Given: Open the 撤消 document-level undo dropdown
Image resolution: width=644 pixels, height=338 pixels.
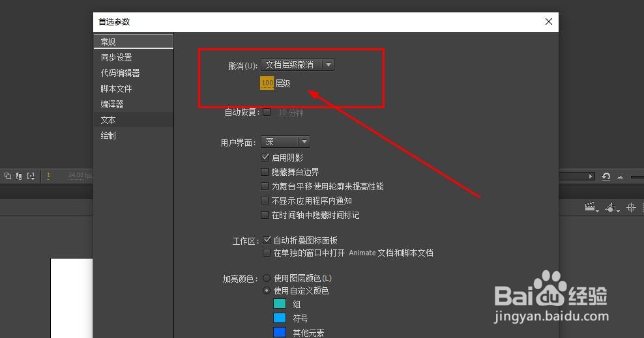Looking at the screenshot, I should [297, 65].
